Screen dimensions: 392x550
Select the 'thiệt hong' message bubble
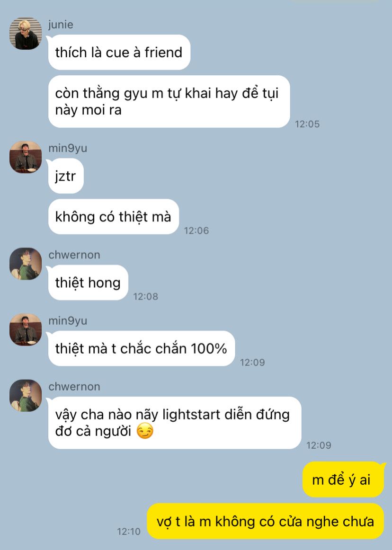tap(88, 283)
